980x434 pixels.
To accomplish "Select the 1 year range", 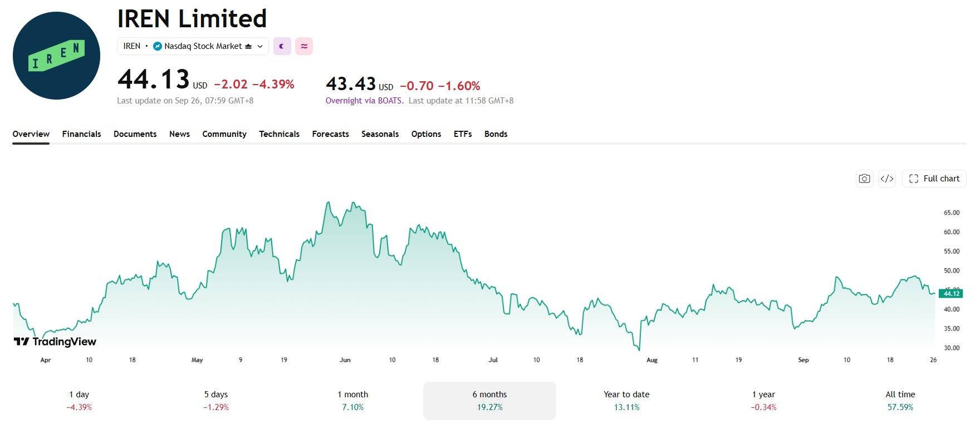I will click(764, 401).
